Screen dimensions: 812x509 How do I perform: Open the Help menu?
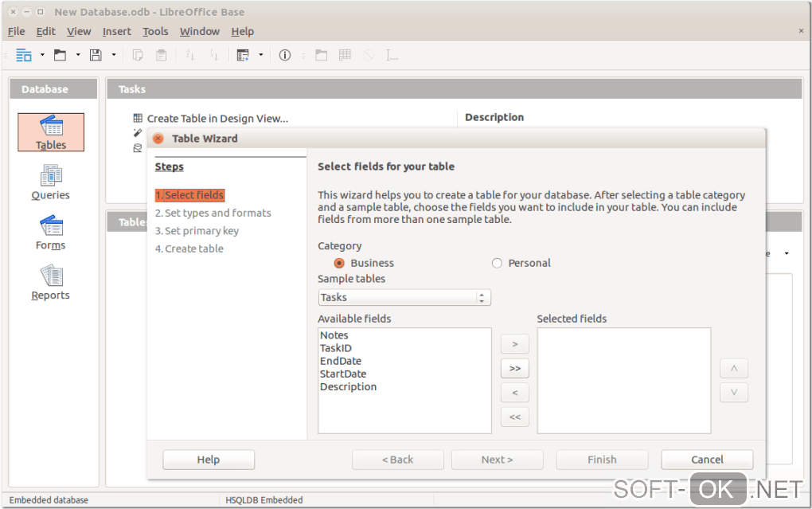242,32
